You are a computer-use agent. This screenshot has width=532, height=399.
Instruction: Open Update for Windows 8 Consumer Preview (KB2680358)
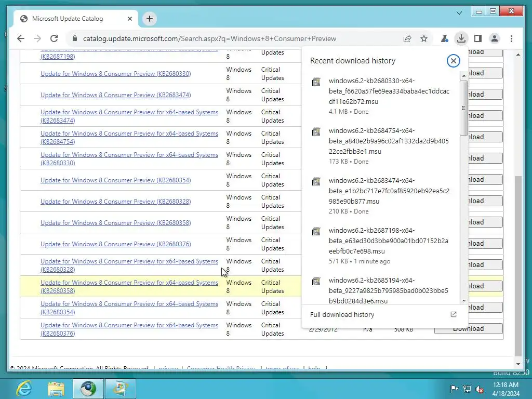coord(116,223)
